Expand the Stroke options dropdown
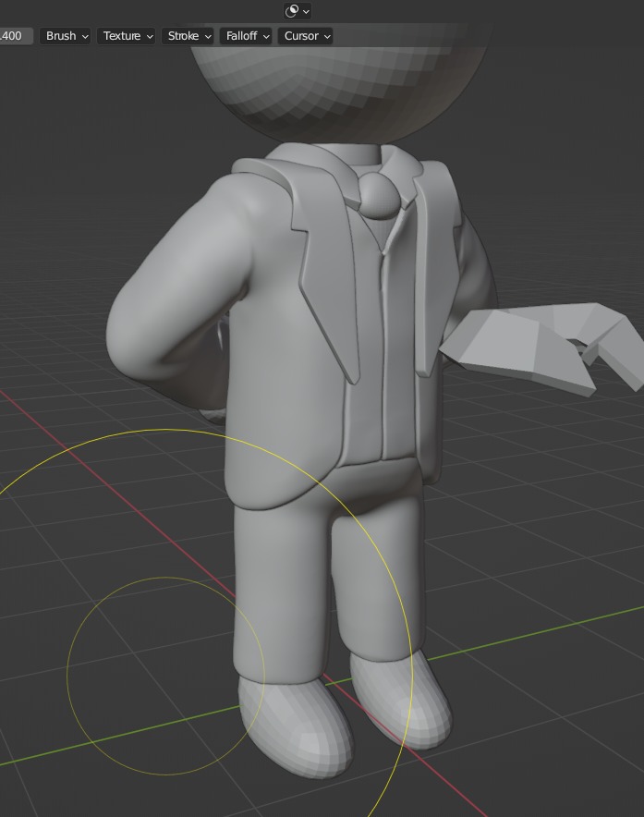Viewport: 644px width, 817px height. coord(188,36)
